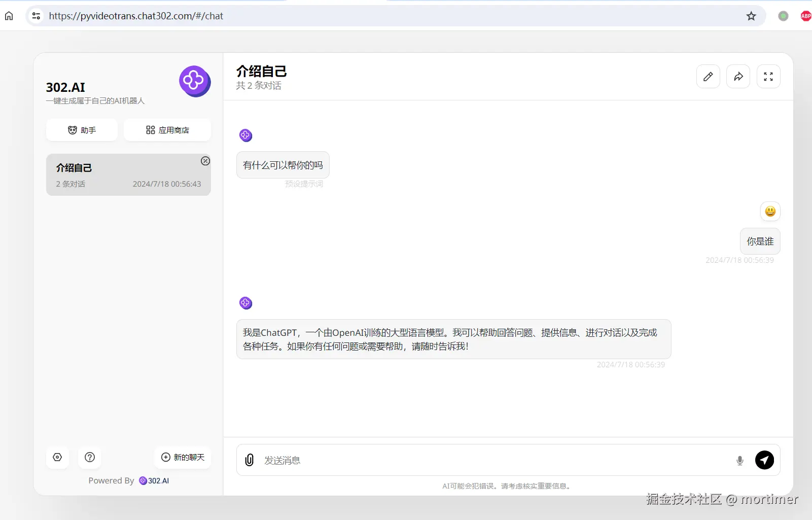The height and width of the screenshot is (520, 812).
Task: Open the help question mark icon
Action: coord(90,457)
